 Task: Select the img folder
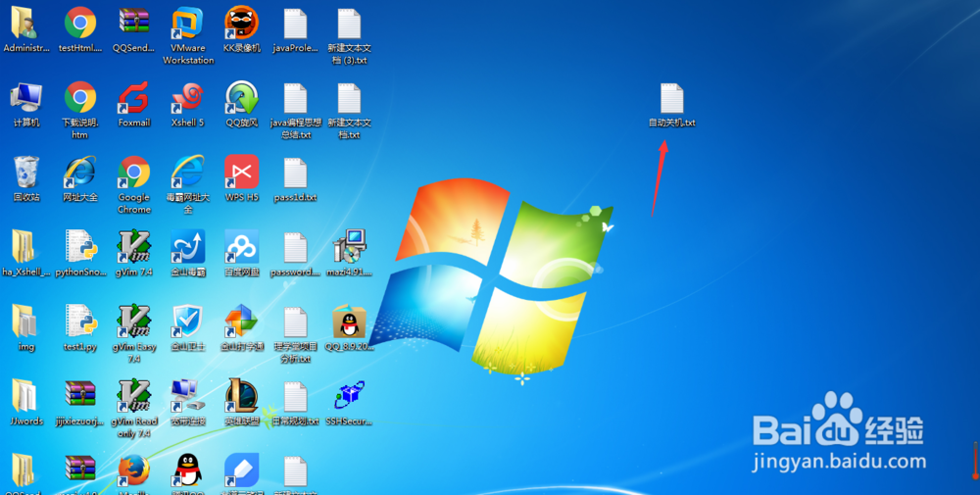(x=26, y=328)
